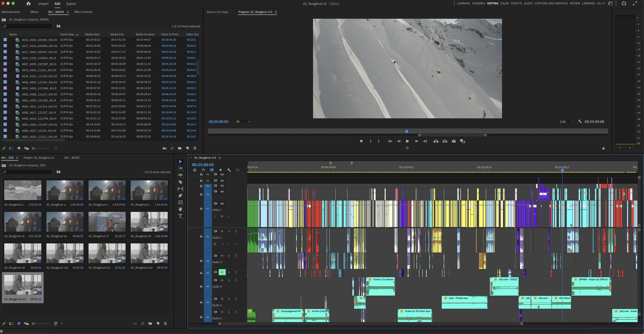The image size is (644, 334).
Task: Click New Bin folder icon in MEDIA bin
Action: tap(180, 148)
